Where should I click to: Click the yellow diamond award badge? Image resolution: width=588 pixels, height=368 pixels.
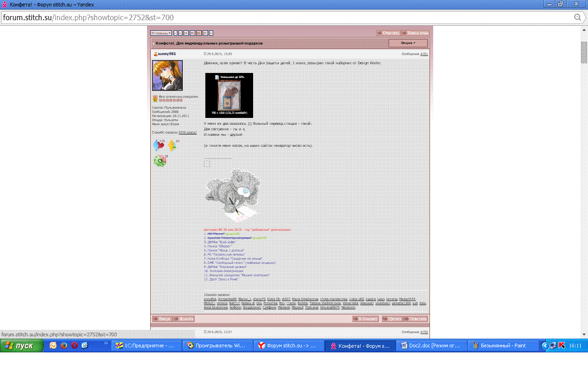coord(172,146)
